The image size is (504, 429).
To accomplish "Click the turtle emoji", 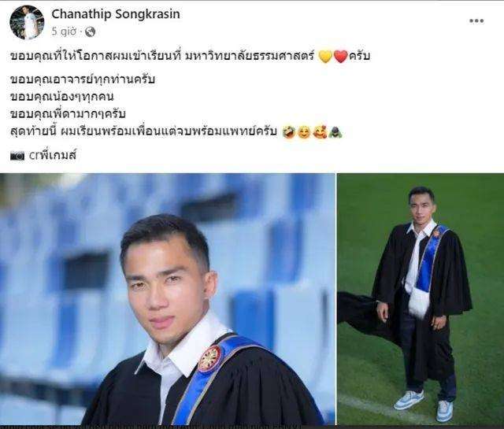I will [x=335, y=132].
